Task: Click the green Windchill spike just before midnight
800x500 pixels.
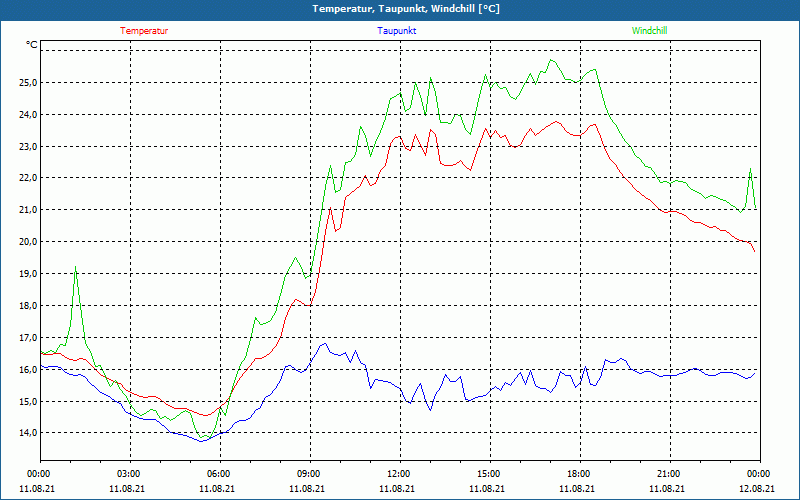Action: [x=751, y=169]
